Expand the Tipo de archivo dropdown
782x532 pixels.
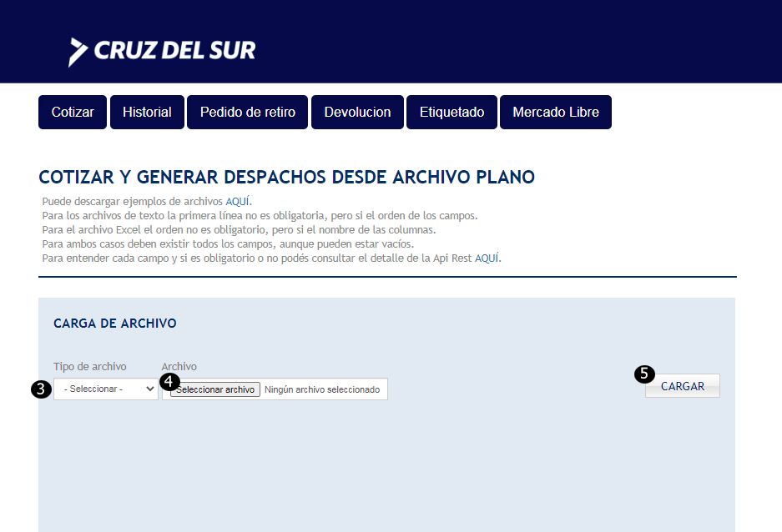[106, 389]
